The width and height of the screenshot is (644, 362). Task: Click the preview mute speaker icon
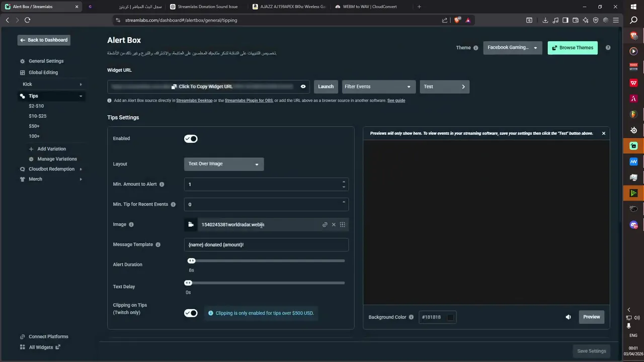coord(569,317)
